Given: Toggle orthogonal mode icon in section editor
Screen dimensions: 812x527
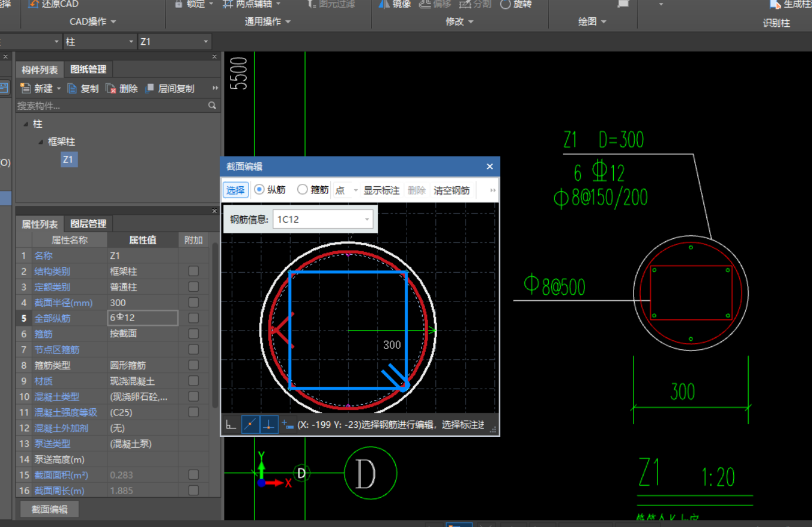Looking at the screenshot, I should point(230,424).
